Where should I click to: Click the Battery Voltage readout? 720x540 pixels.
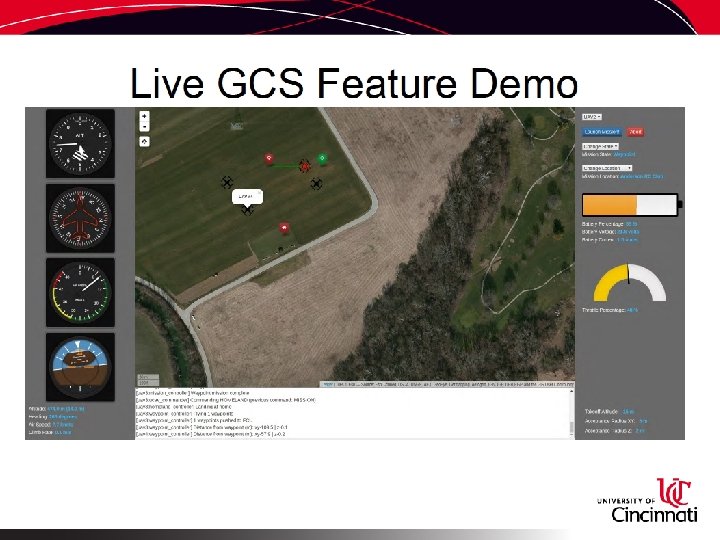pyautogui.click(x=610, y=232)
